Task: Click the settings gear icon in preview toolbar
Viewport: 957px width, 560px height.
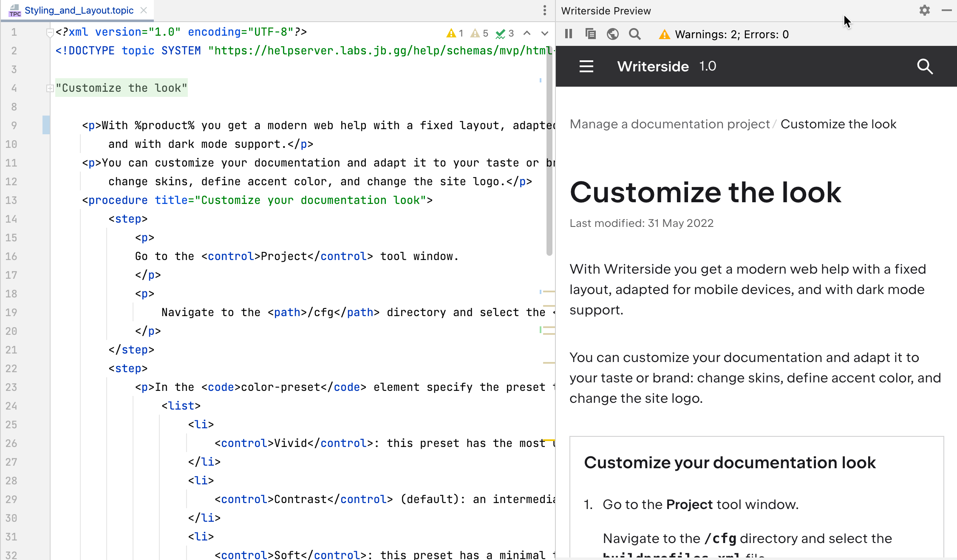Action: [925, 10]
